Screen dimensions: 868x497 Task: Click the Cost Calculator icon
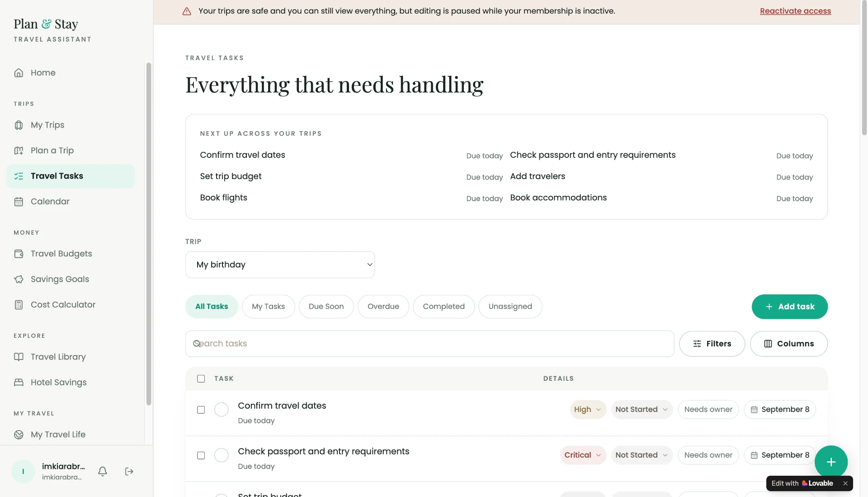coord(19,305)
